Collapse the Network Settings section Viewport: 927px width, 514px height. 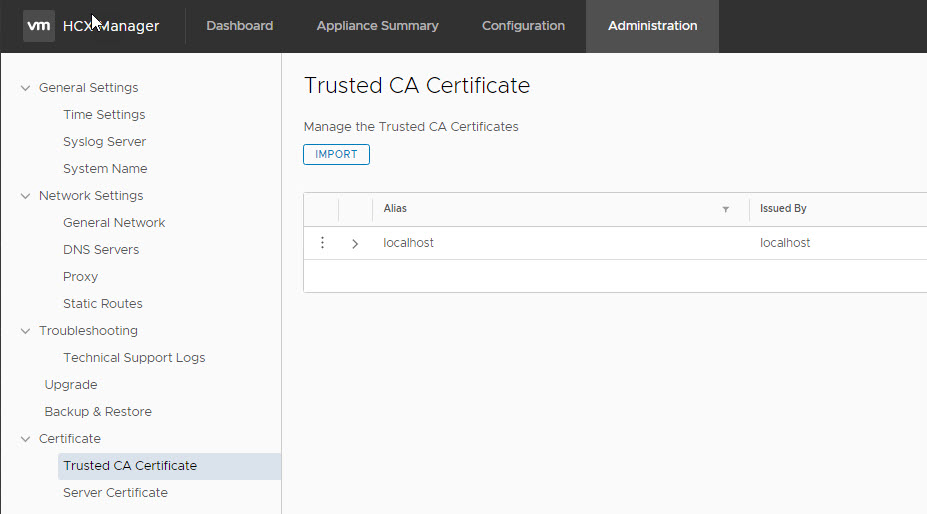(x=26, y=196)
